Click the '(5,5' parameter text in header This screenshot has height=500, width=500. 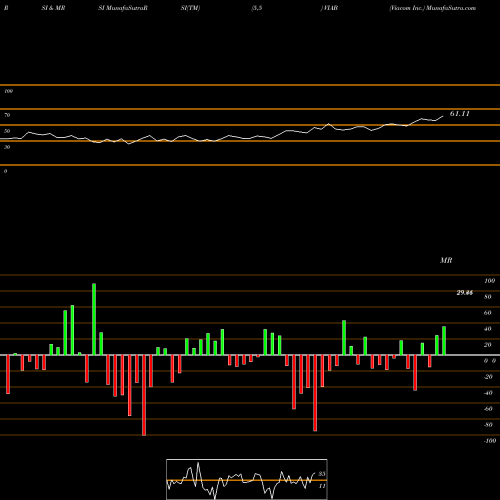(257, 8)
